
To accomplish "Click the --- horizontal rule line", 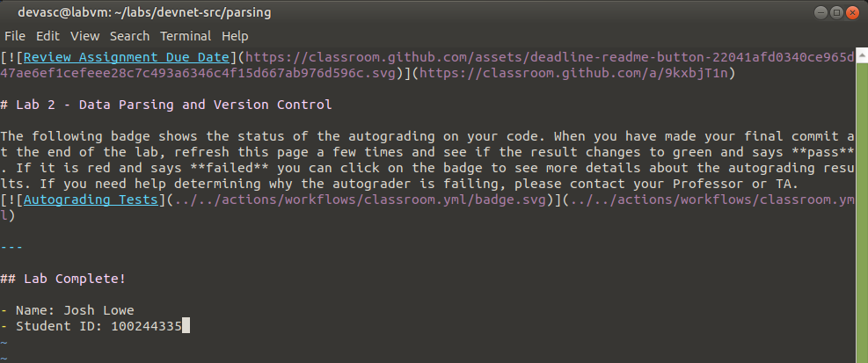I will click(x=12, y=247).
